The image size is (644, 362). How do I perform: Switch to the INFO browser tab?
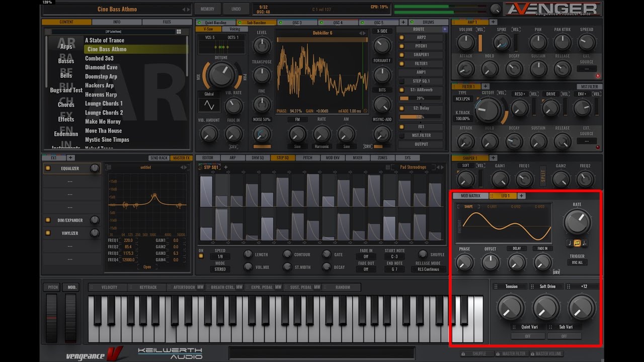(117, 22)
